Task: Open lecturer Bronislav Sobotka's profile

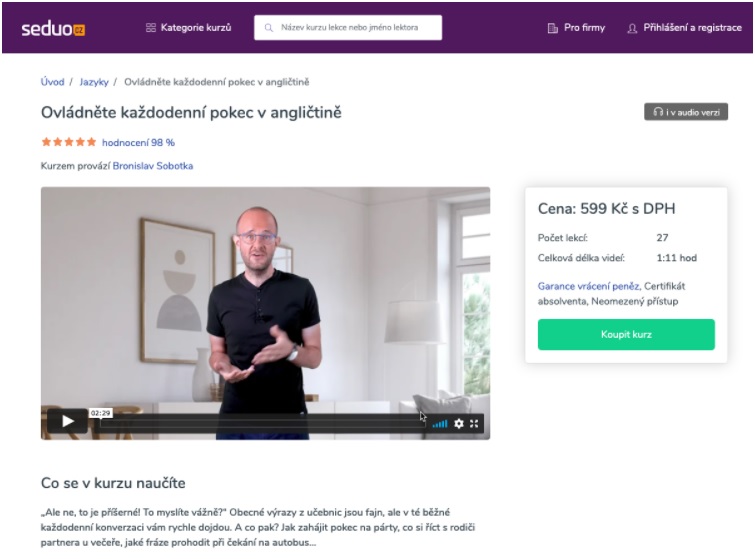Action: [x=153, y=166]
